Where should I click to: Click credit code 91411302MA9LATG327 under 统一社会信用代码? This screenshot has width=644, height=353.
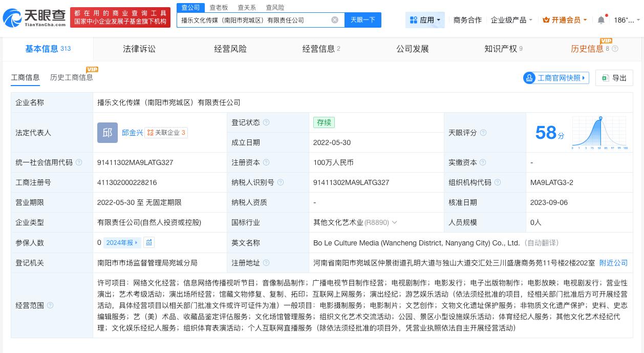[135, 162]
